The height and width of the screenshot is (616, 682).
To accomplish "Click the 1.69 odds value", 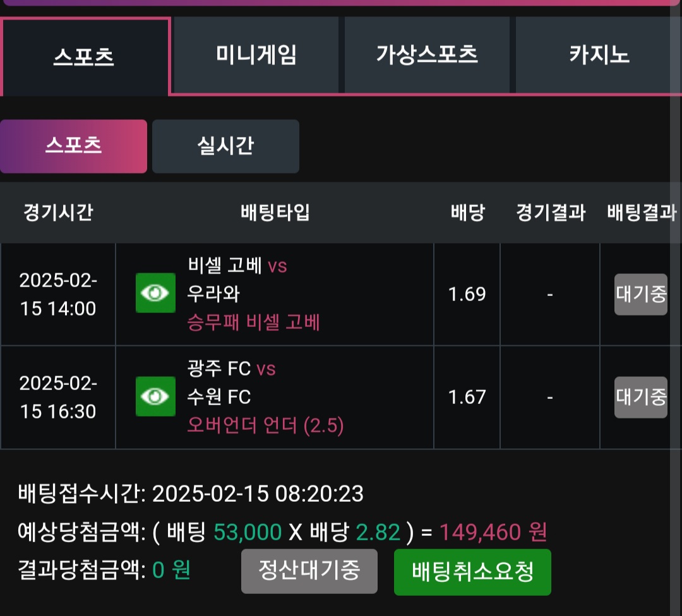I will click(x=467, y=294).
